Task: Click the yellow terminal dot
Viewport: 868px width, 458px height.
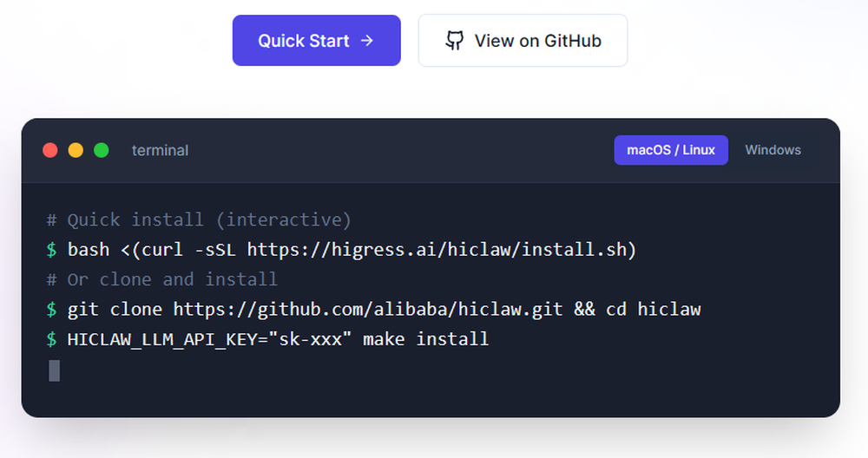Action: pos(76,150)
